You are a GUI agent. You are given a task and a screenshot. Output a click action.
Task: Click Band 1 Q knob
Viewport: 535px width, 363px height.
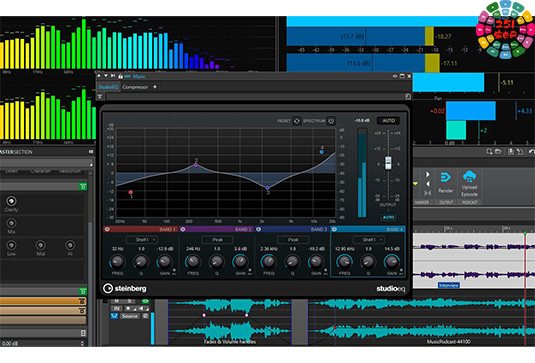click(x=141, y=262)
